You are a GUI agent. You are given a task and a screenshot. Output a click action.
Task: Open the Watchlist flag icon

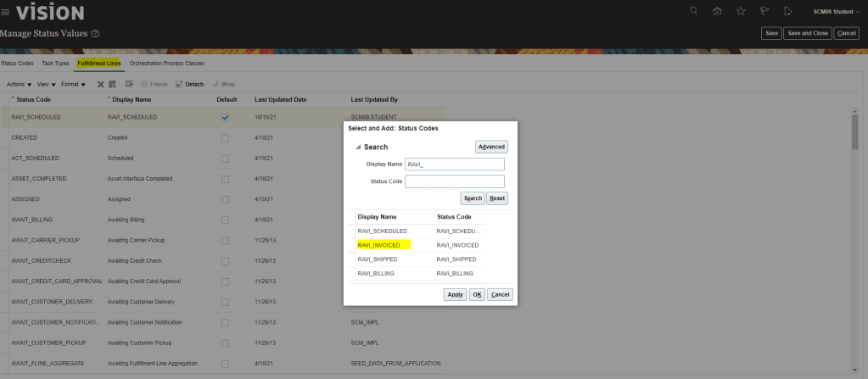pos(764,11)
